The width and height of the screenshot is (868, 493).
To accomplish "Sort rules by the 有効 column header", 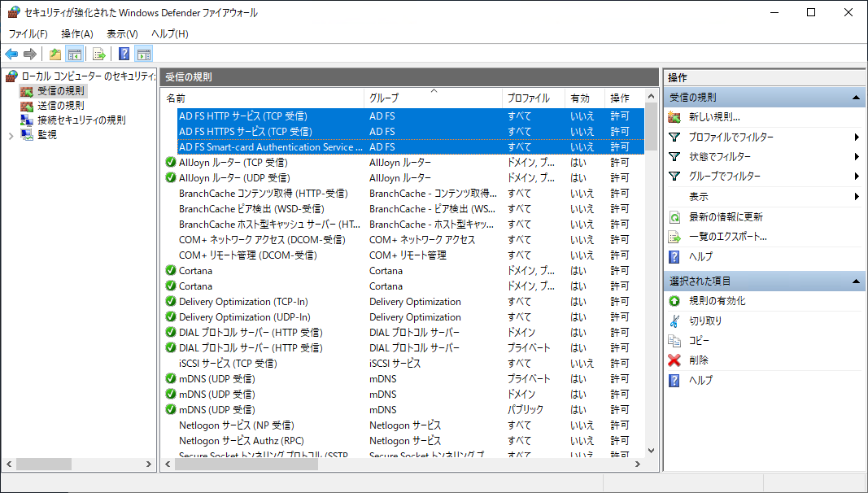I will point(585,98).
